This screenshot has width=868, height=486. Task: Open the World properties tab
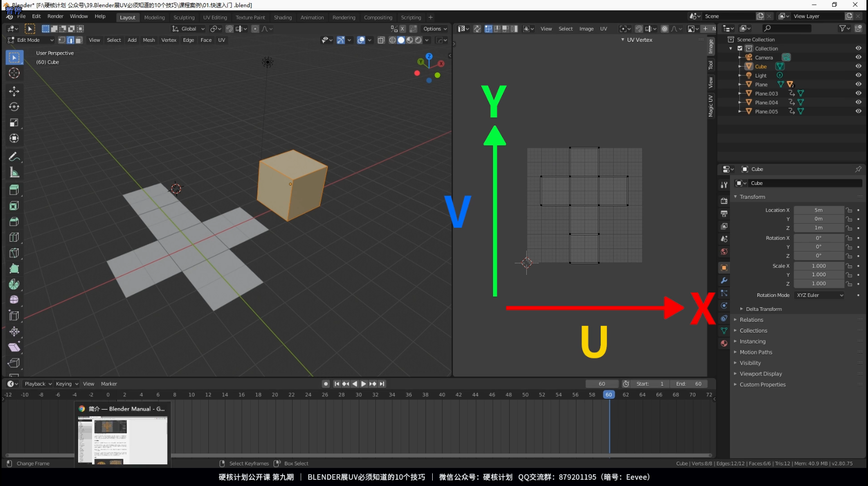[x=724, y=252]
